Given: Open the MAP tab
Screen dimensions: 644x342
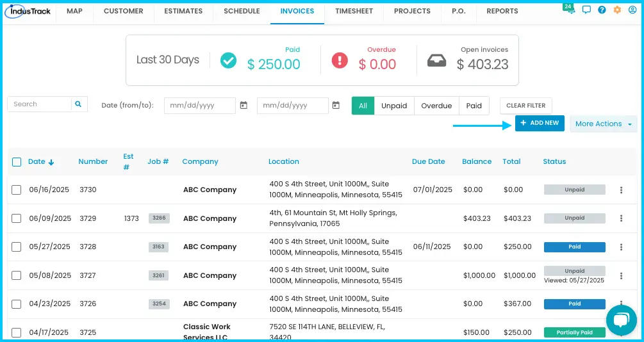Looking at the screenshot, I should [x=74, y=11].
